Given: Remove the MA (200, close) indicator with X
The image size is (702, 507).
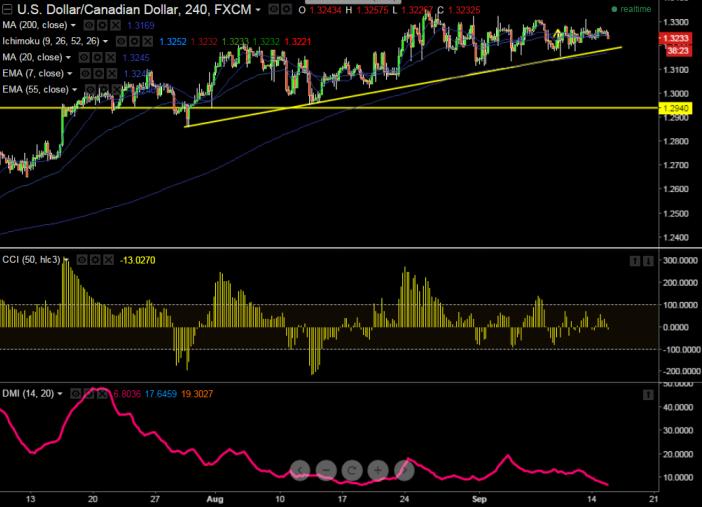Looking at the screenshot, I should point(116,25).
